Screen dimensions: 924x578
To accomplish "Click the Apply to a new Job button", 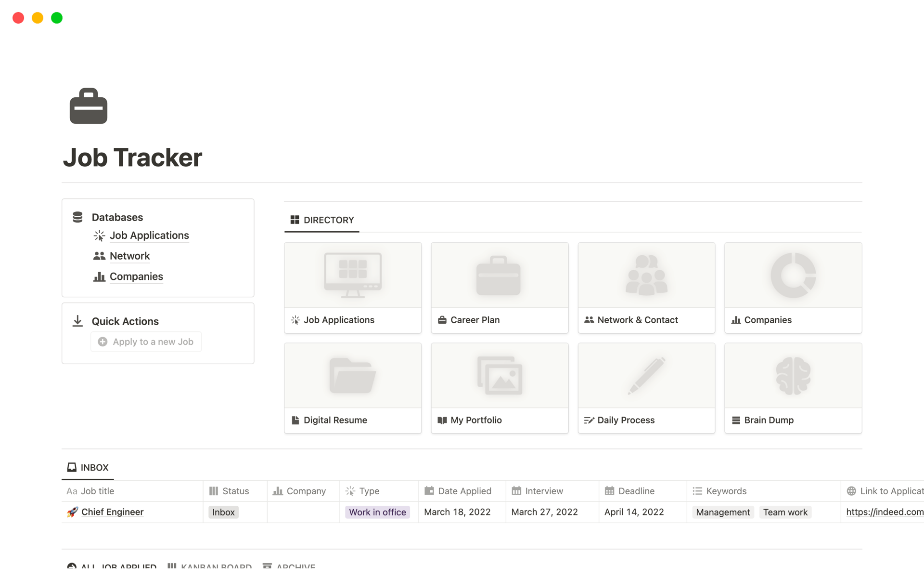I will (x=146, y=342).
